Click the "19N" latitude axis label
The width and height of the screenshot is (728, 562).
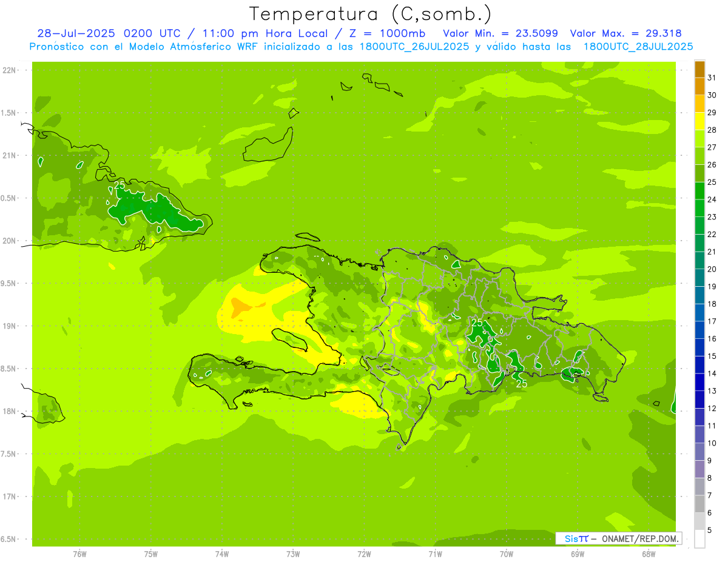tap(9, 326)
